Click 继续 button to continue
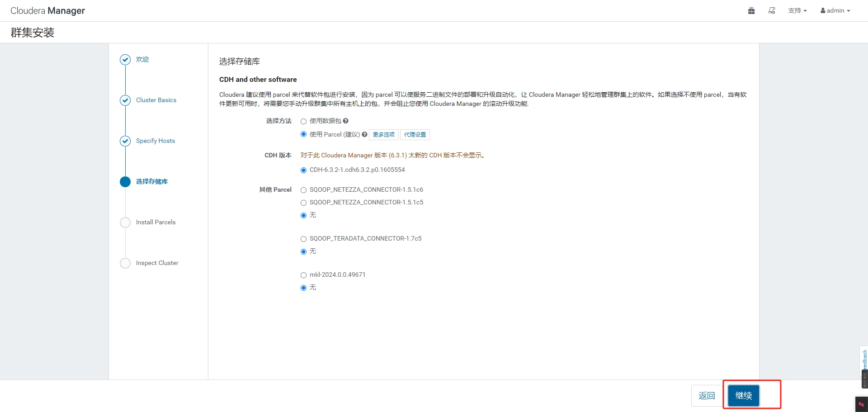Screen dimensions: 868x412 coord(744,396)
